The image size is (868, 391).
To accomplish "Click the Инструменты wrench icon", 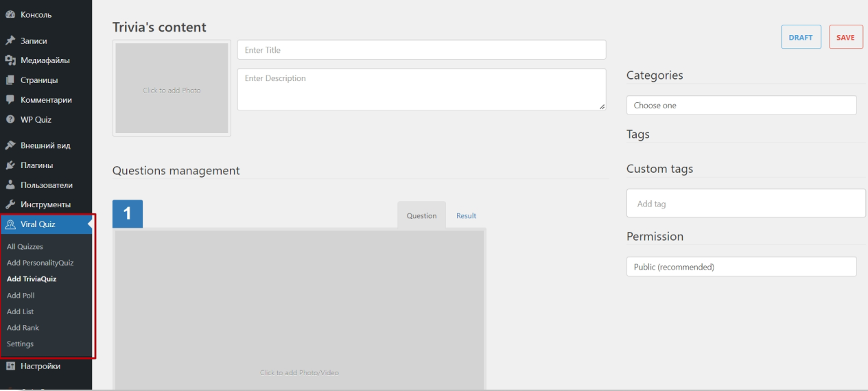I will tap(10, 204).
